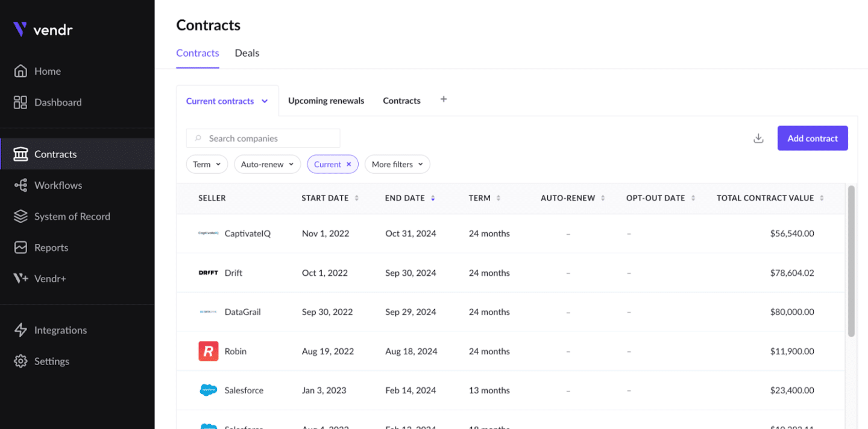Open the Auto-renew filter dropdown

click(267, 164)
